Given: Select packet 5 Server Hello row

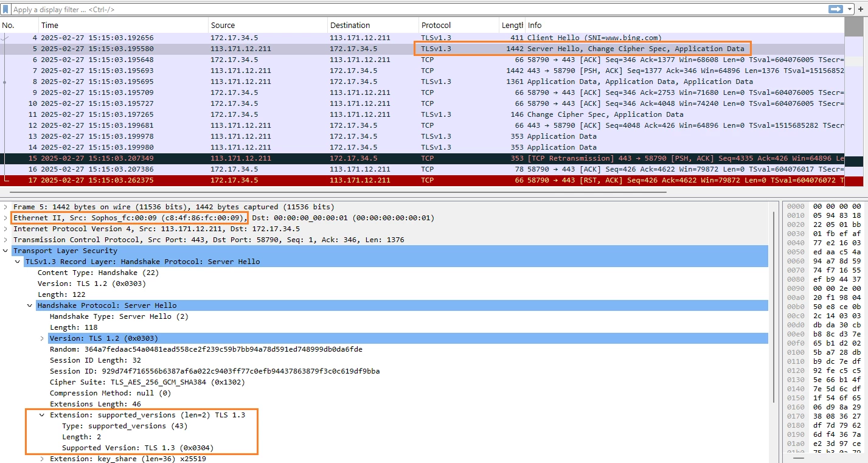Looking at the screenshot, I should pyautogui.click(x=422, y=49).
